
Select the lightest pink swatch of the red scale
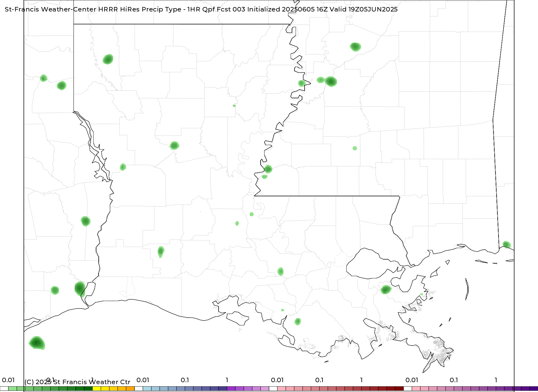282,389
